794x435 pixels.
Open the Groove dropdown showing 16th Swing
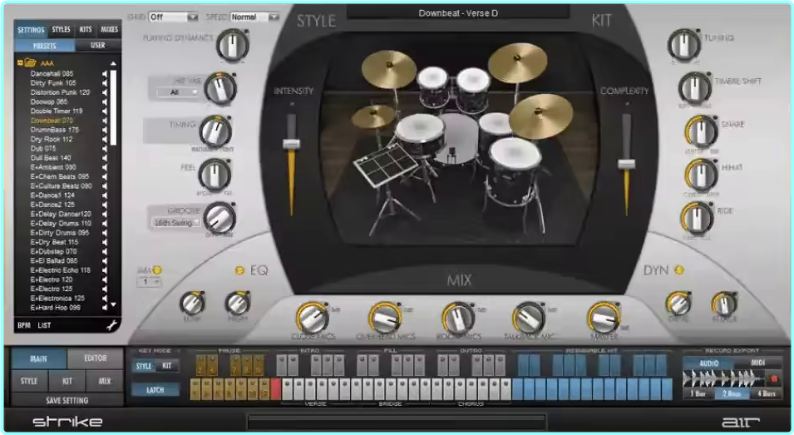[x=176, y=223]
